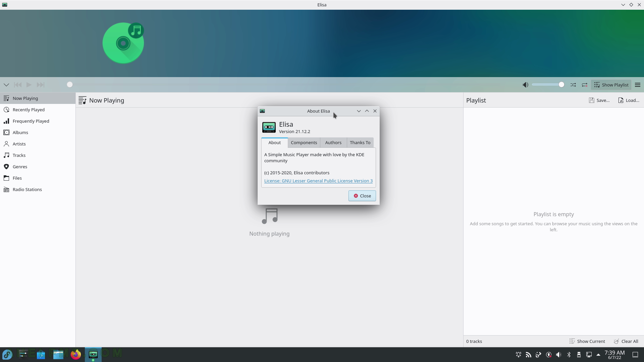Open the clock and calendar

pos(614,355)
